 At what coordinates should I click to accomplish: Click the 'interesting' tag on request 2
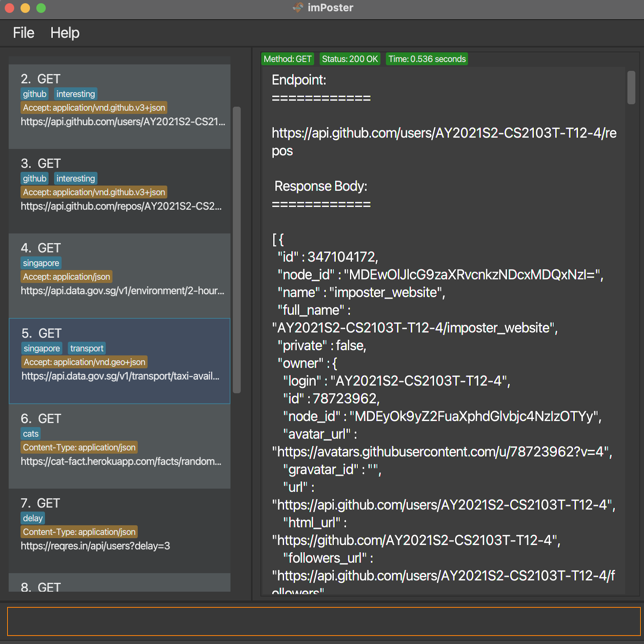[x=76, y=94]
